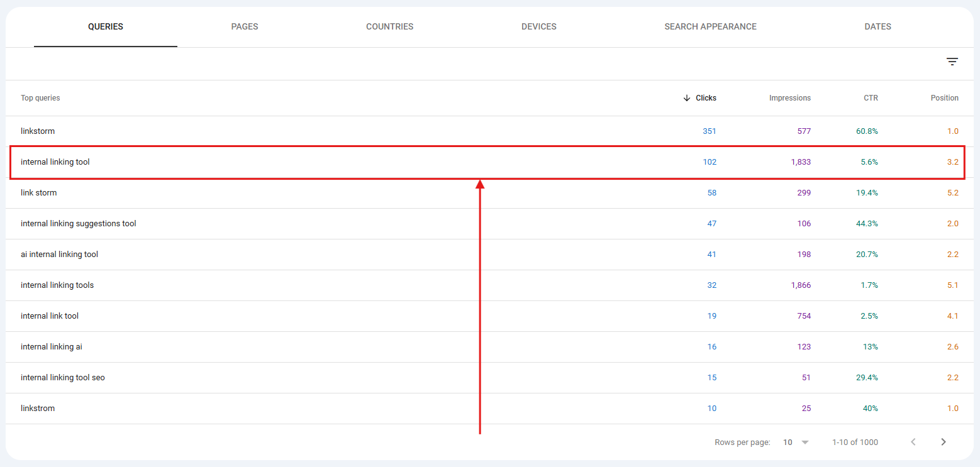Sort by CTR column header

tap(871, 98)
